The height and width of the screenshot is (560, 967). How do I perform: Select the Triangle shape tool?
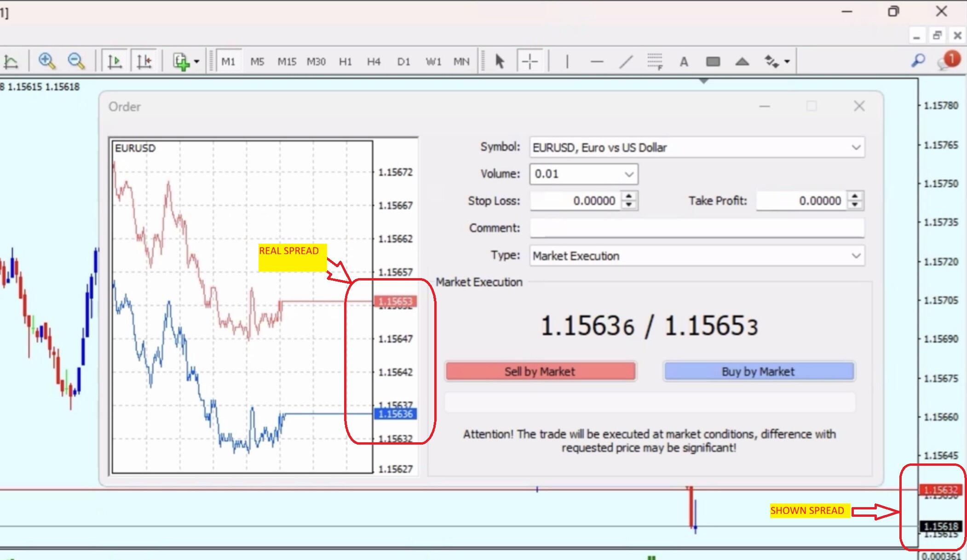[x=742, y=62]
